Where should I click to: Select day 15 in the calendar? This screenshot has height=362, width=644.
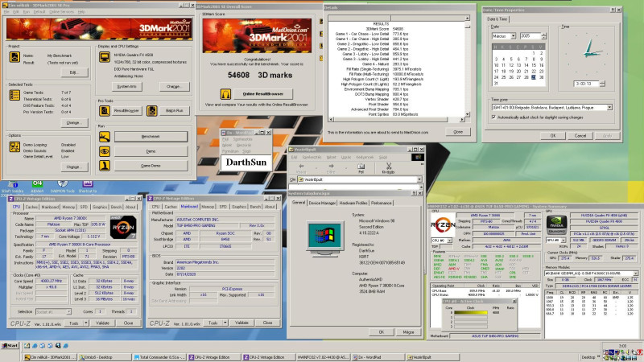(534, 65)
